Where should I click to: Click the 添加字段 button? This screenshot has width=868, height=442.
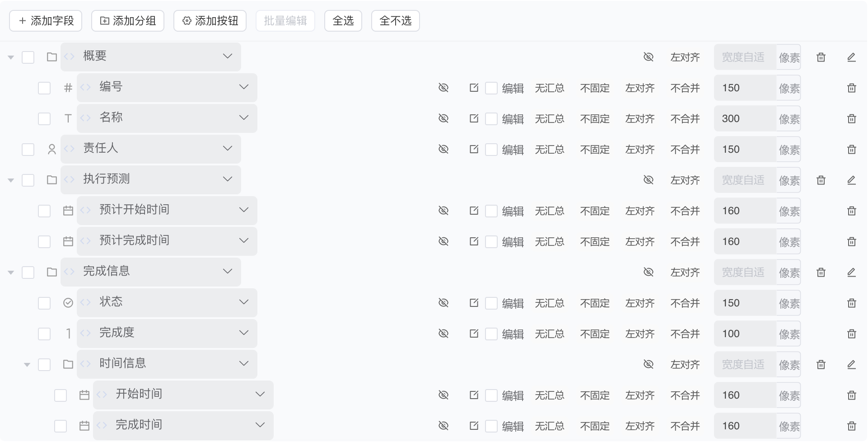(x=45, y=20)
